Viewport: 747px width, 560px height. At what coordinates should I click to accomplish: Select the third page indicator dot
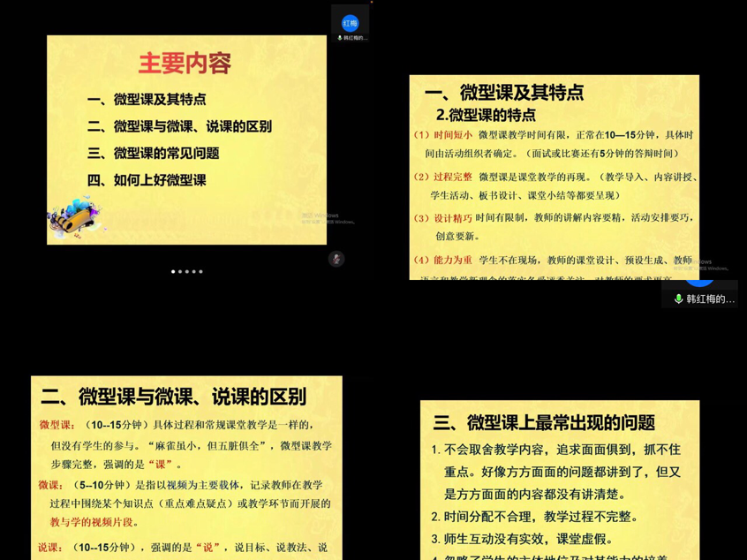tap(187, 272)
